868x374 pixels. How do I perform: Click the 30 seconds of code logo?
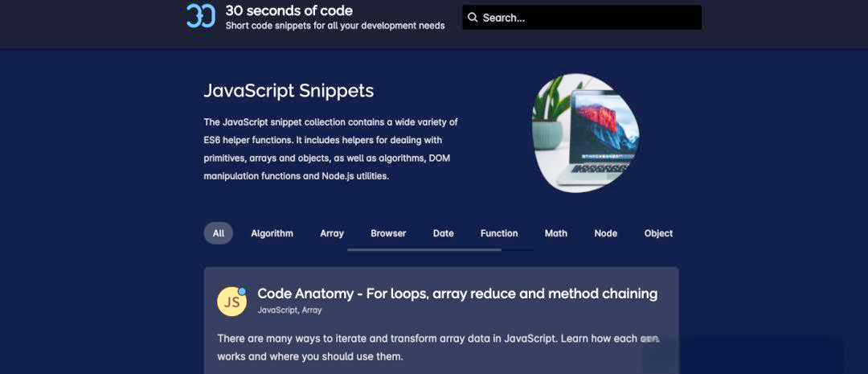coord(200,16)
